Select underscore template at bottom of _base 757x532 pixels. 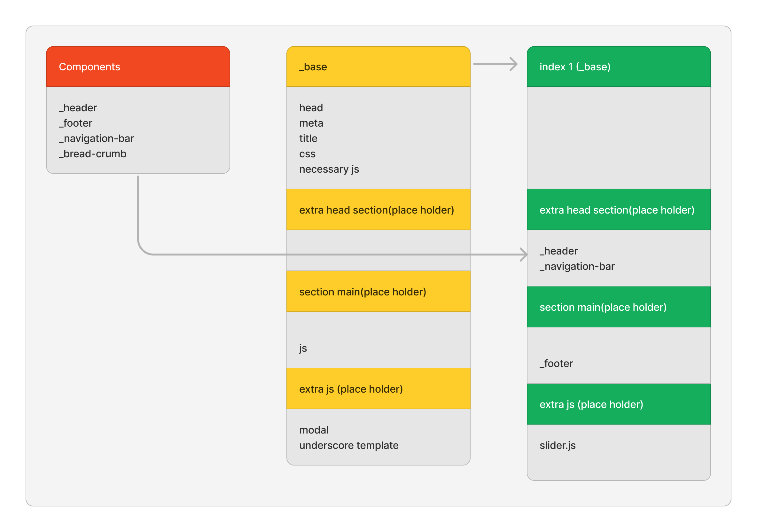(348, 445)
